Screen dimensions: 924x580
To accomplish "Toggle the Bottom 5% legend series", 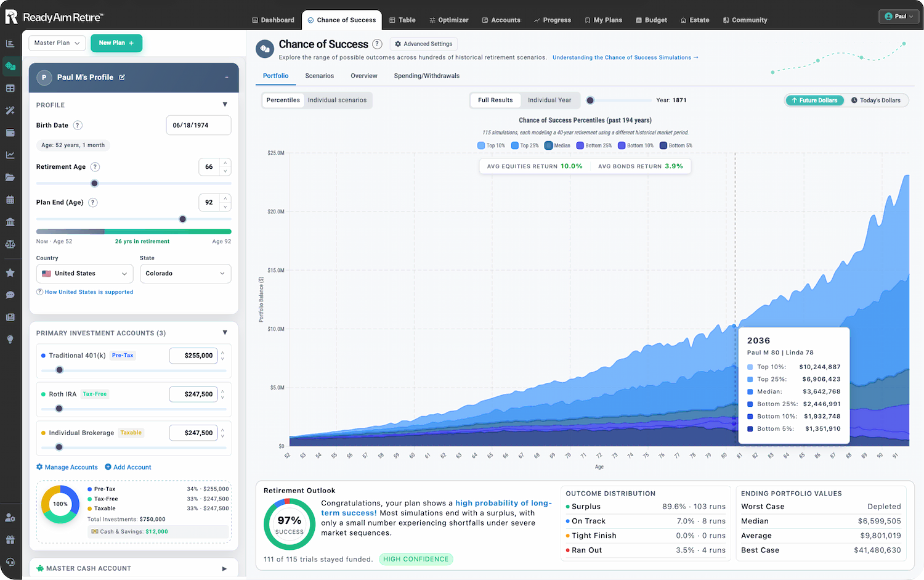I will click(x=676, y=145).
